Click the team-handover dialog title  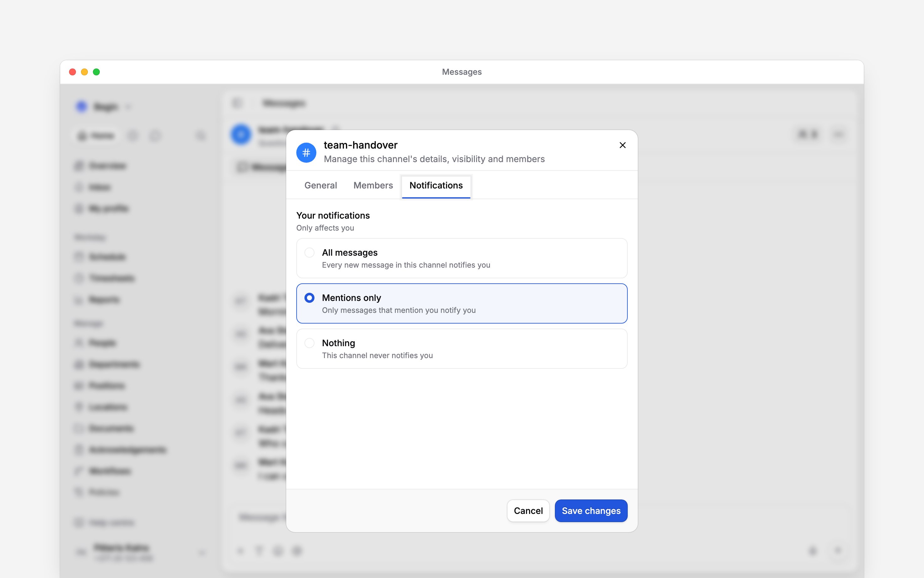click(360, 145)
